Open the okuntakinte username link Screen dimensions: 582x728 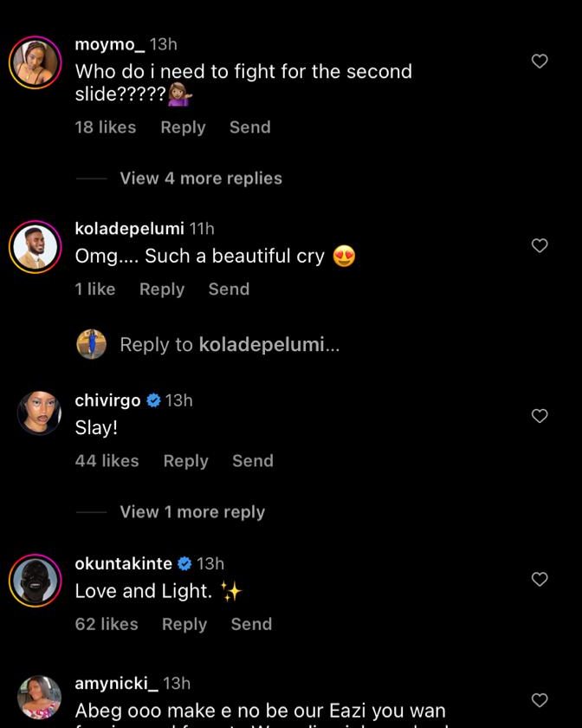pyautogui.click(x=123, y=563)
